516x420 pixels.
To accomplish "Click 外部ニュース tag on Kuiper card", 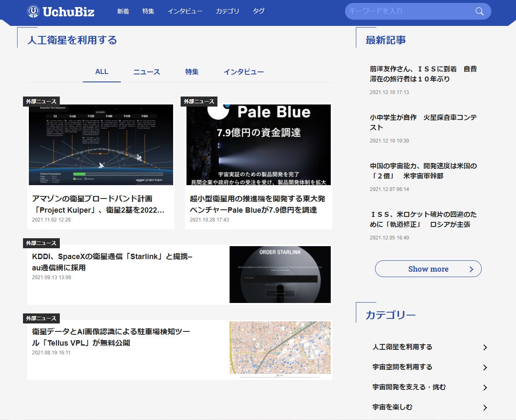I will 41,102.
